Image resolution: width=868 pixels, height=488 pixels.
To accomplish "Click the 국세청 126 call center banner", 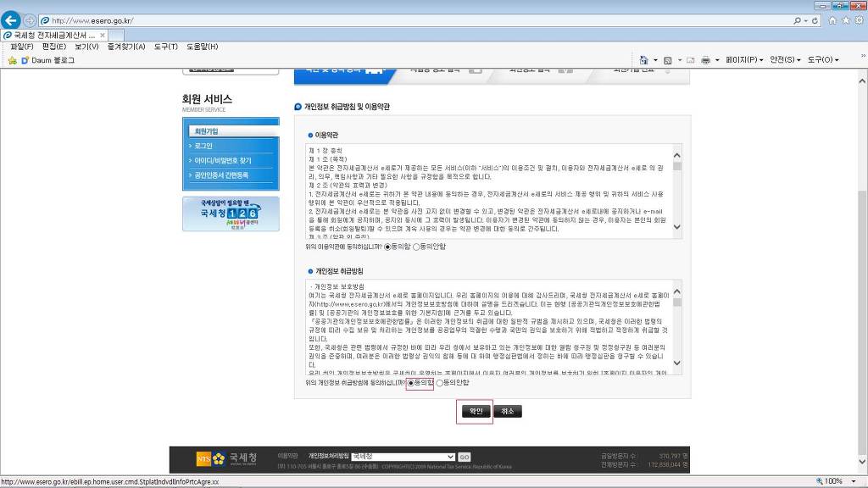I will tap(231, 213).
